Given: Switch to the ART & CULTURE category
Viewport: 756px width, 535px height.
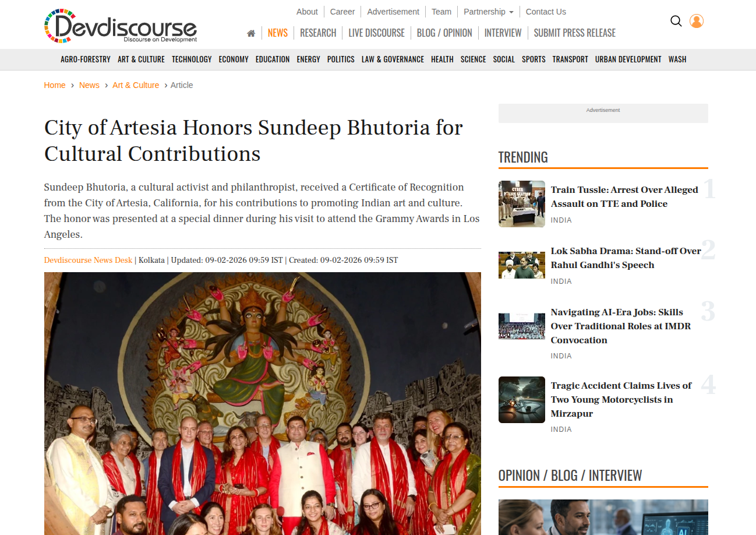Looking at the screenshot, I should pyautogui.click(x=141, y=59).
